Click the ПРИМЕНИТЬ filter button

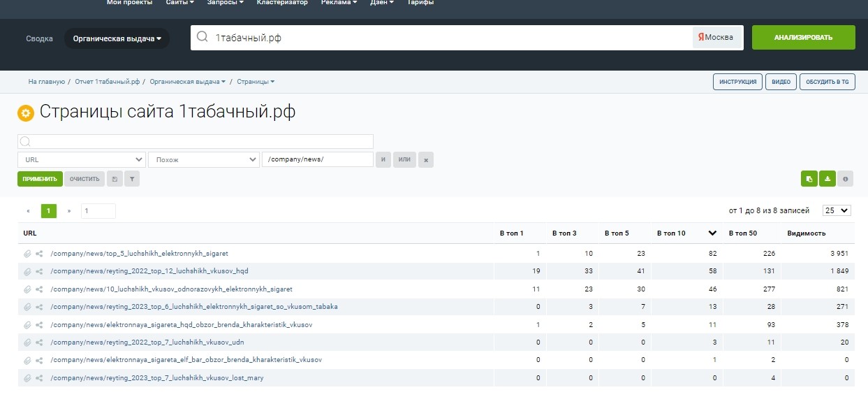coord(40,179)
